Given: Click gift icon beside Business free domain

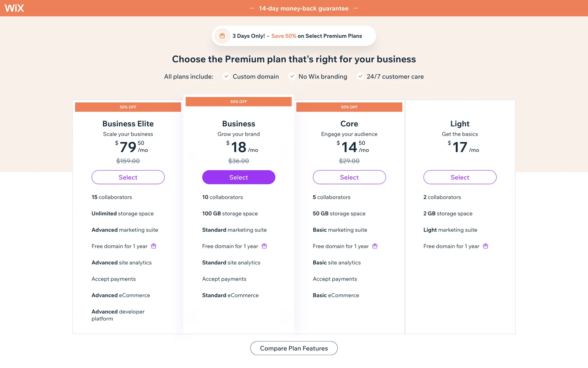Looking at the screenshot, I should [x=264, y=246].
